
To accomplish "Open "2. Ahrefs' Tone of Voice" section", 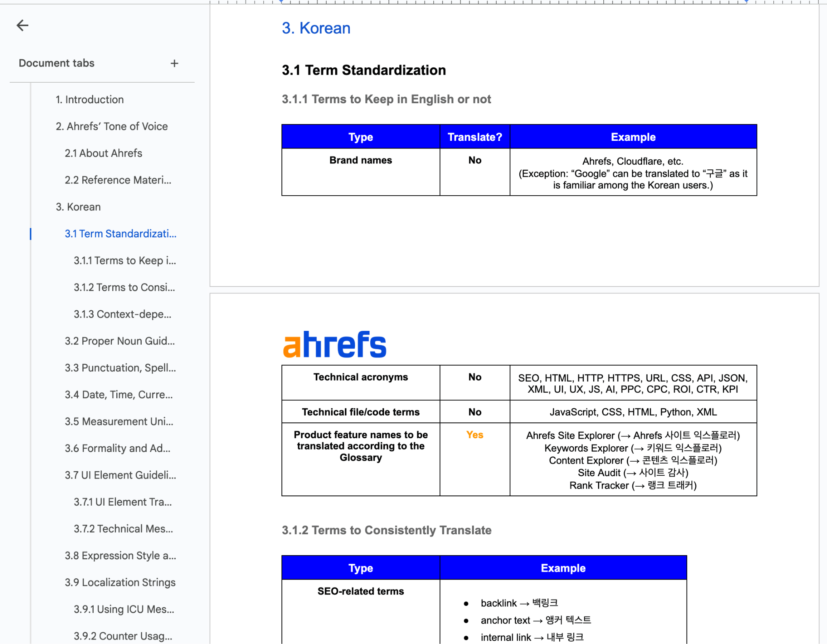I will point(112,126).
